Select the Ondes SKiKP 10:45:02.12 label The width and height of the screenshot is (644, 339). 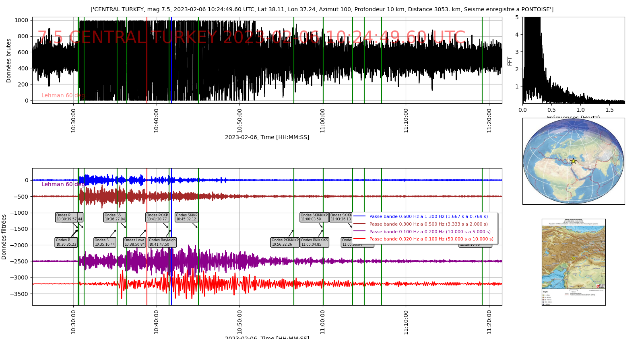[186, 218]
